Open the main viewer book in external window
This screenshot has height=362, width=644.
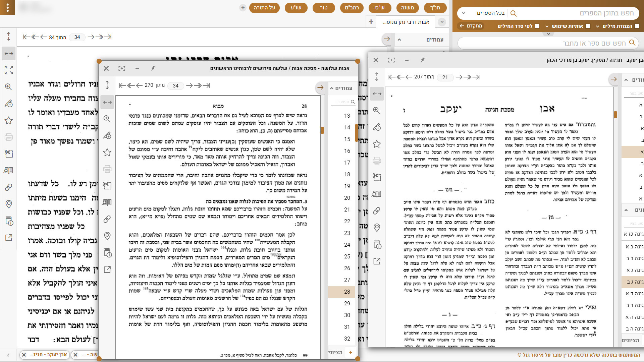pyautogui.click(x=9, y=238)
